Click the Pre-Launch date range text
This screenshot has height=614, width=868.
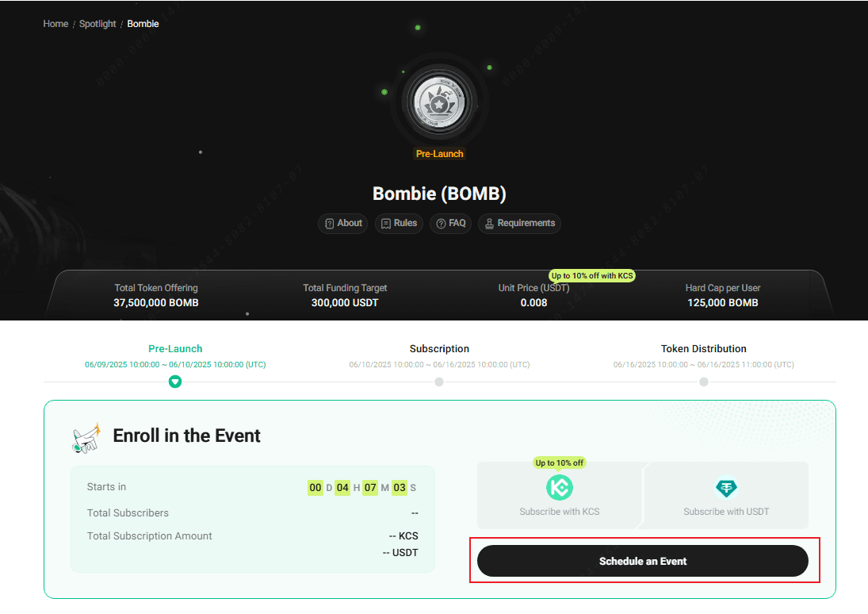175,365
